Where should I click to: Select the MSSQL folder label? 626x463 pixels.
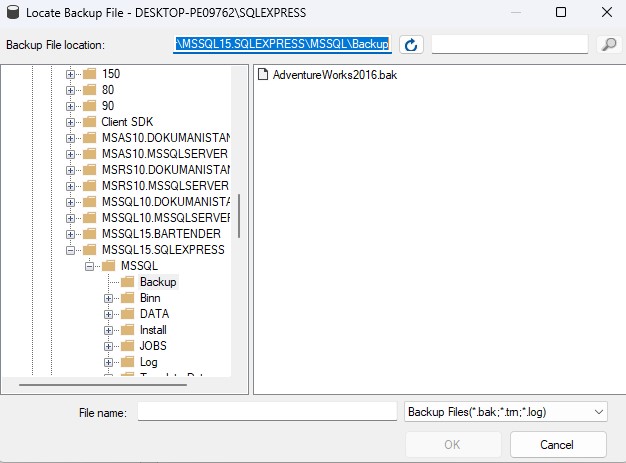(x=139, y=265)
